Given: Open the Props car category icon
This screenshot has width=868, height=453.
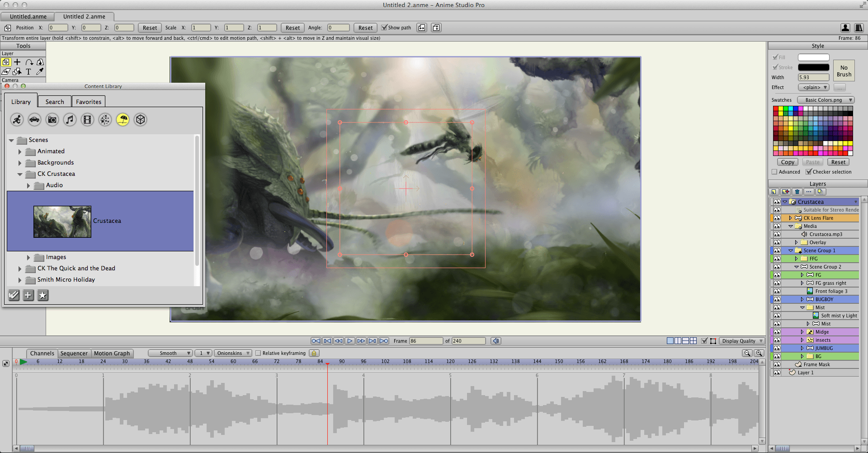Looking at the screenshot, I should coord(35,119).
